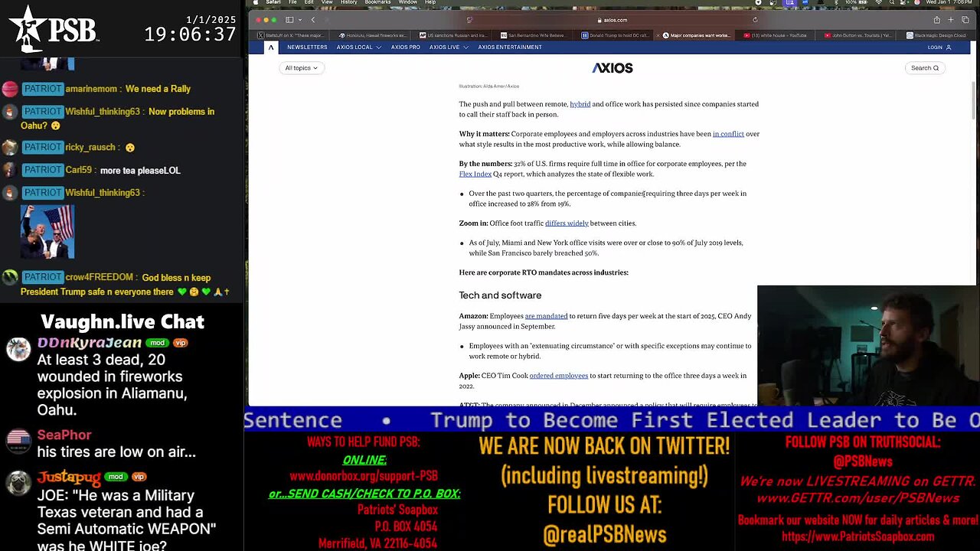980x551 pixels.
Task: Click the AXIOS wordmark logo
Action: click(612, 68)
